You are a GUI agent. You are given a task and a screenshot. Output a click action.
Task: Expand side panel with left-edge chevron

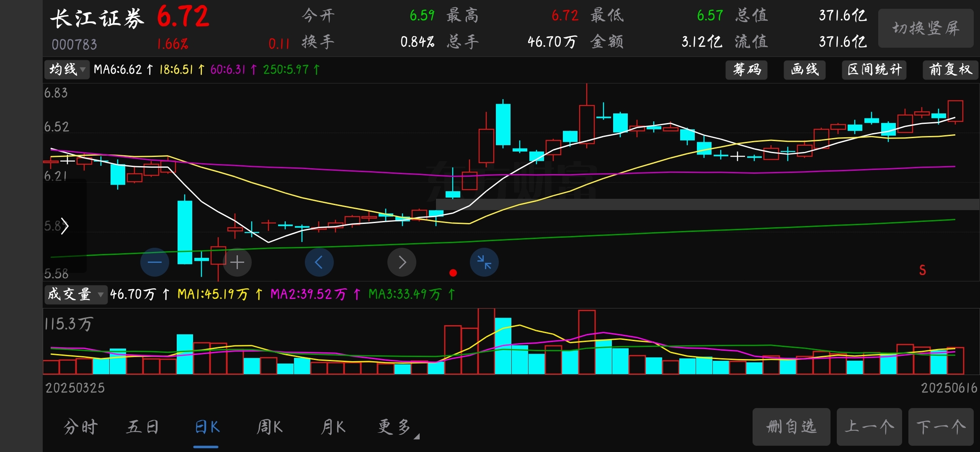click(x=64, y=226)
